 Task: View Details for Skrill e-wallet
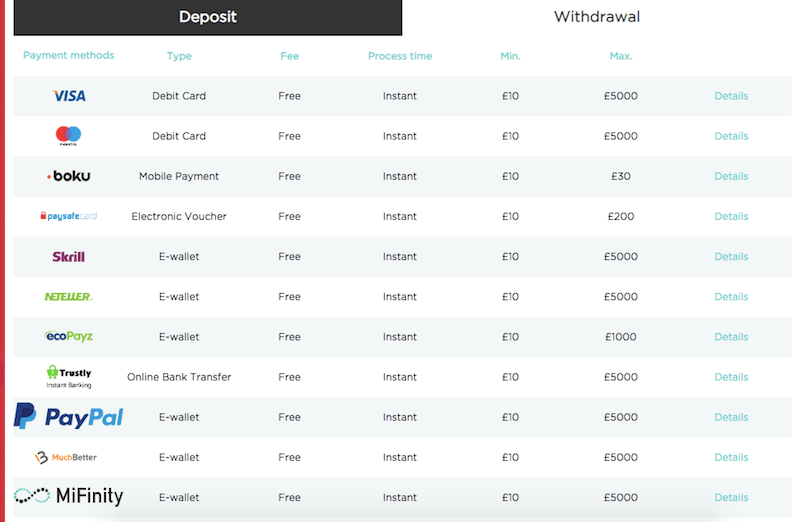[731, 256]
